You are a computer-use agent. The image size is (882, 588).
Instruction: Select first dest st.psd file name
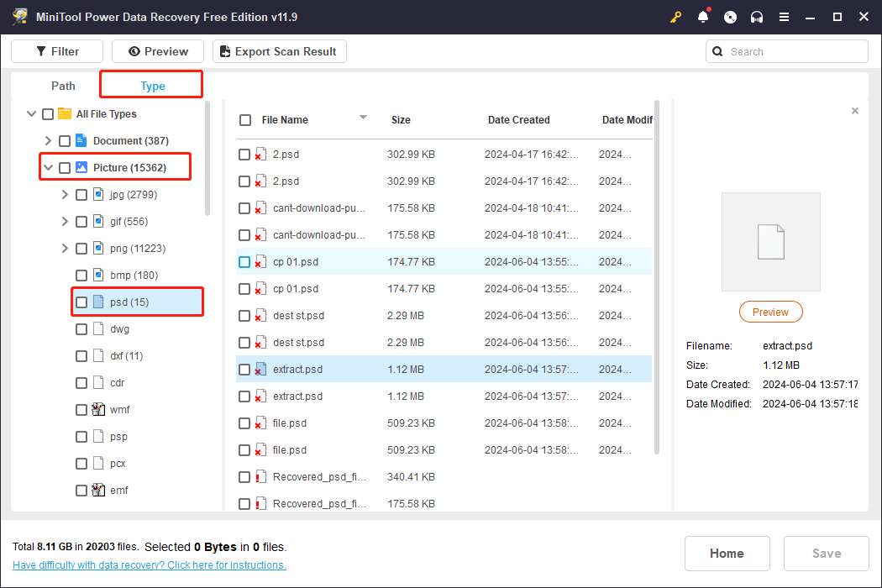pyautogui.click(x=298, y=316)
